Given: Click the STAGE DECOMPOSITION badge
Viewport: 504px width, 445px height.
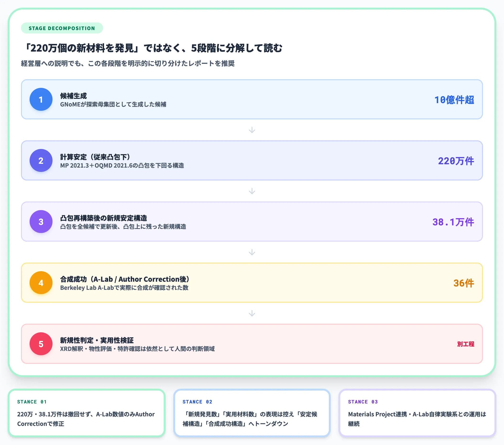Looking at the screenshot, I should coord(62,28).
